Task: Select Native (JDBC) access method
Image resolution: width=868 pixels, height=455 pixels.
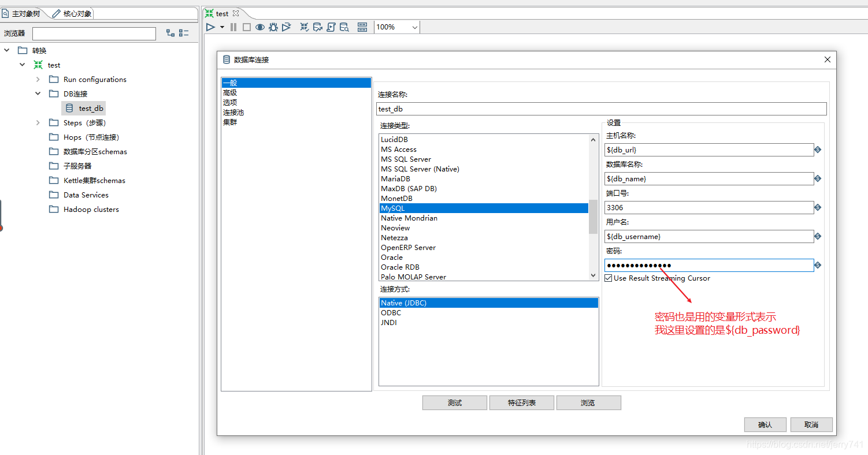Action: coord(489,303)
